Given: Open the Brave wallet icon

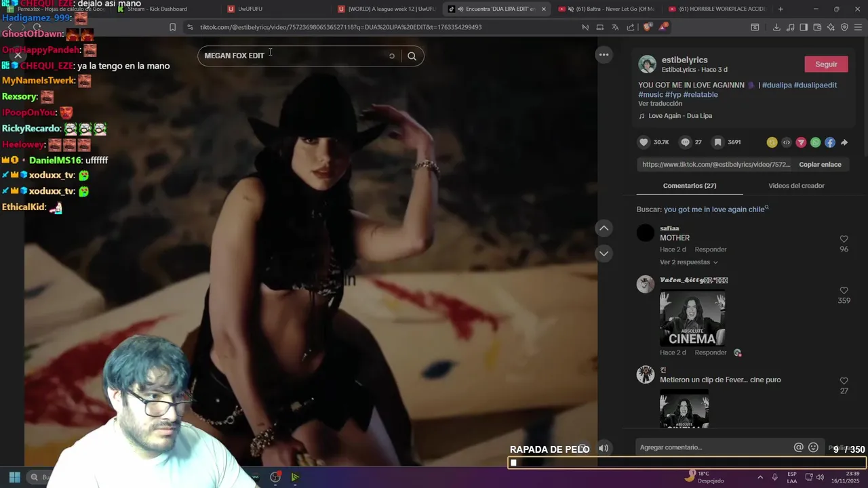Looking at the screenshot, I should click(x=817, y=27).
